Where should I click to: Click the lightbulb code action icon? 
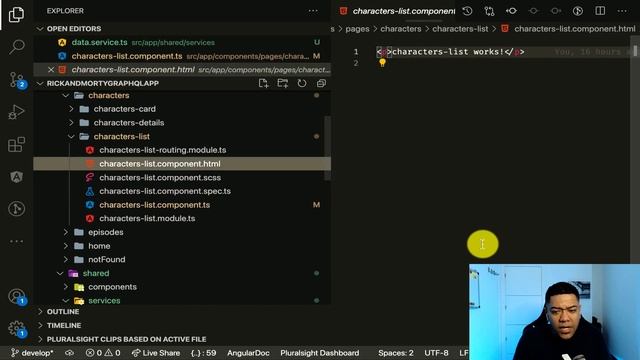point(382,63)
